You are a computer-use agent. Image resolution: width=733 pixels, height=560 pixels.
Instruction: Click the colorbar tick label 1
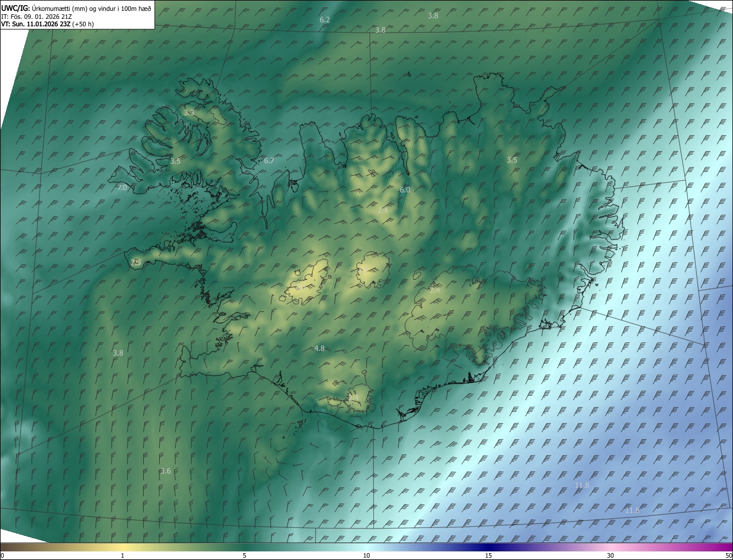[123, 555]
